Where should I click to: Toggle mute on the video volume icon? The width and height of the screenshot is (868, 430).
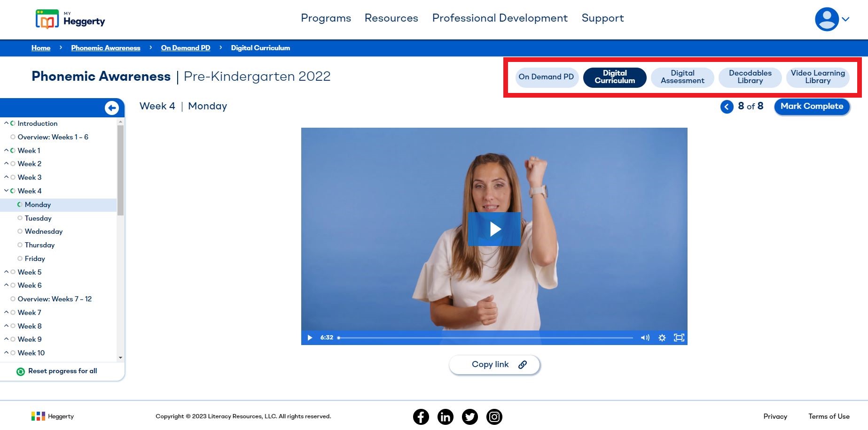coord(644,338)
